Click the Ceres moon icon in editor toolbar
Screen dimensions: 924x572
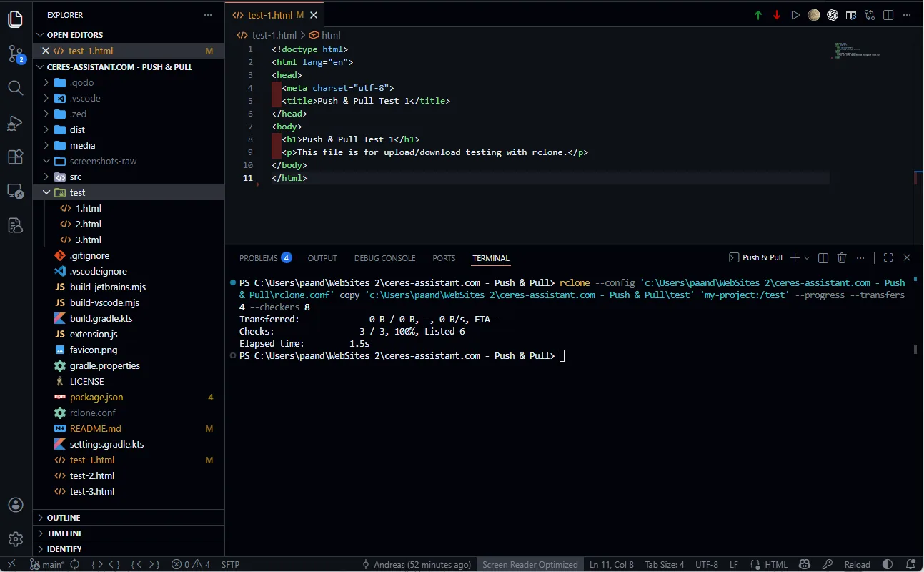[814, 15]
